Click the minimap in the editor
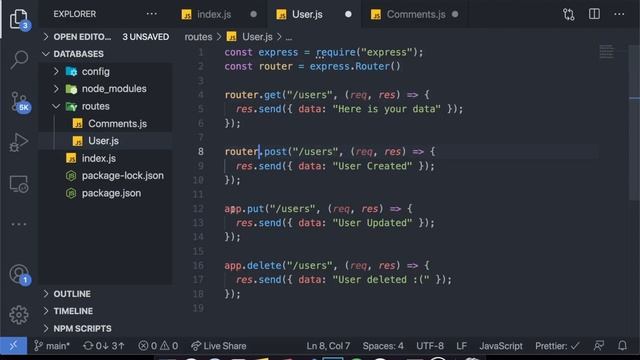This screenshot has width=640, height=360. point(607,52)
